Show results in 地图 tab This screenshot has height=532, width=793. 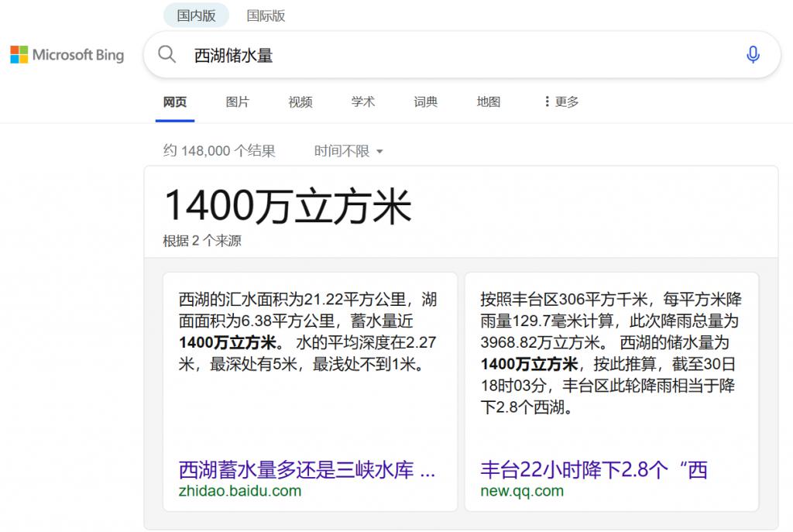[x=489, y=101]
